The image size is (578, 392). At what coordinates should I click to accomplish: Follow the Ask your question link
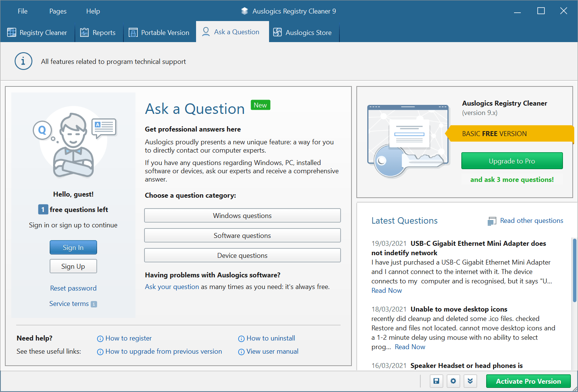click(x=172, y=286)
